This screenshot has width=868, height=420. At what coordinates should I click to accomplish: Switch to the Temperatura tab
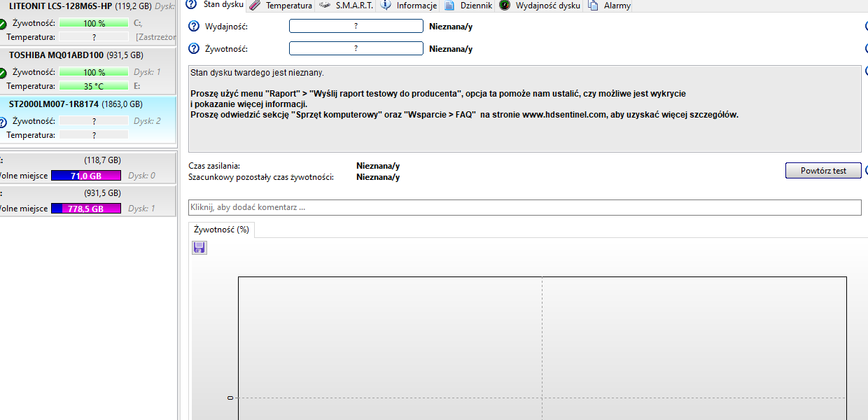tap(280, 6)
